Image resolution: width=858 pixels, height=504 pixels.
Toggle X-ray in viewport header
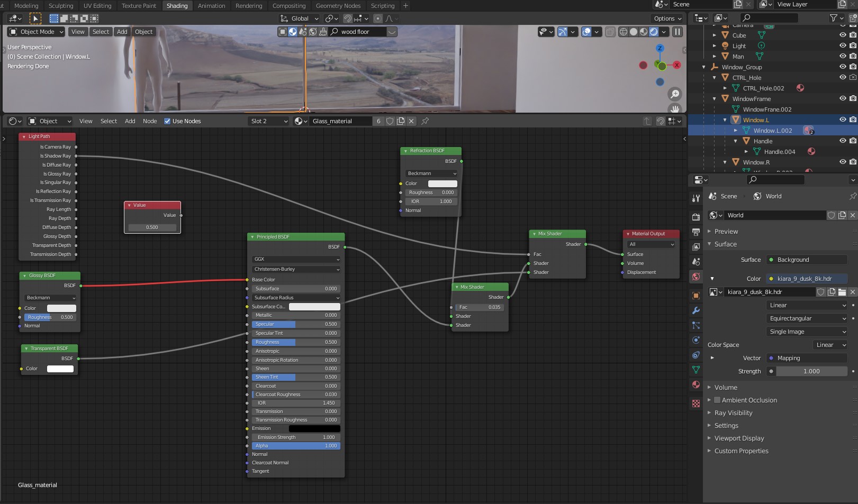pos(610,32)
